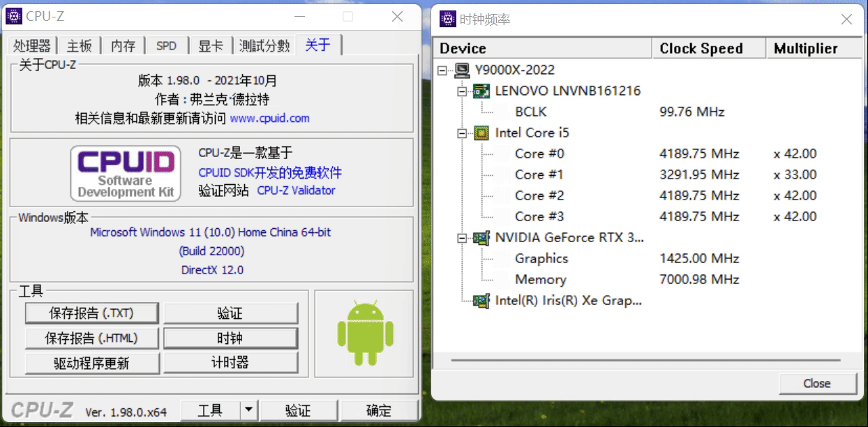
Task: Click the bottom bar 工具 button
Action: pyautogui.click(x=210, y=410)
